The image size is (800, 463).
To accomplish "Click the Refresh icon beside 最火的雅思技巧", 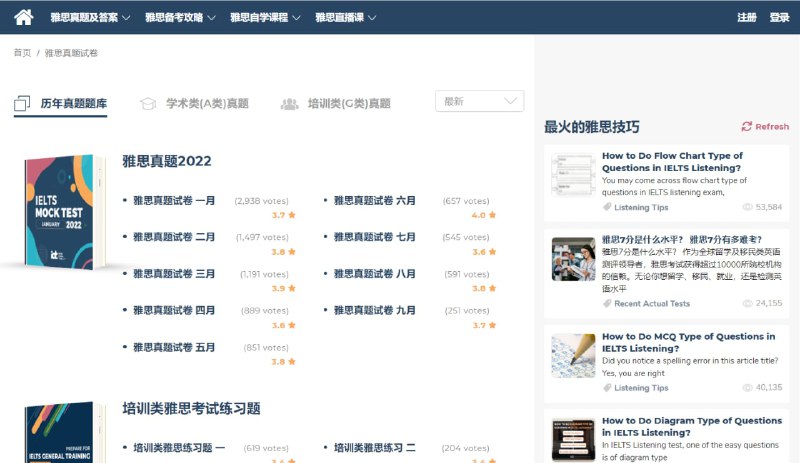I will point(746,127).
